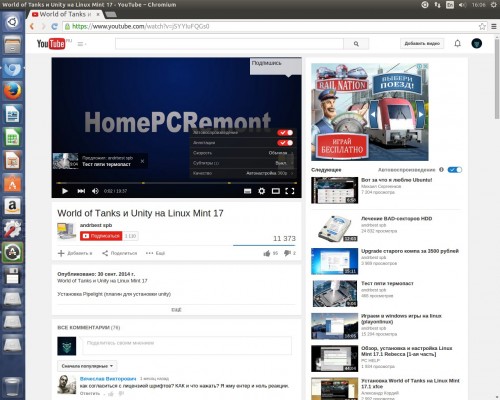Toggle subtitles button in player

pos(247,191)
